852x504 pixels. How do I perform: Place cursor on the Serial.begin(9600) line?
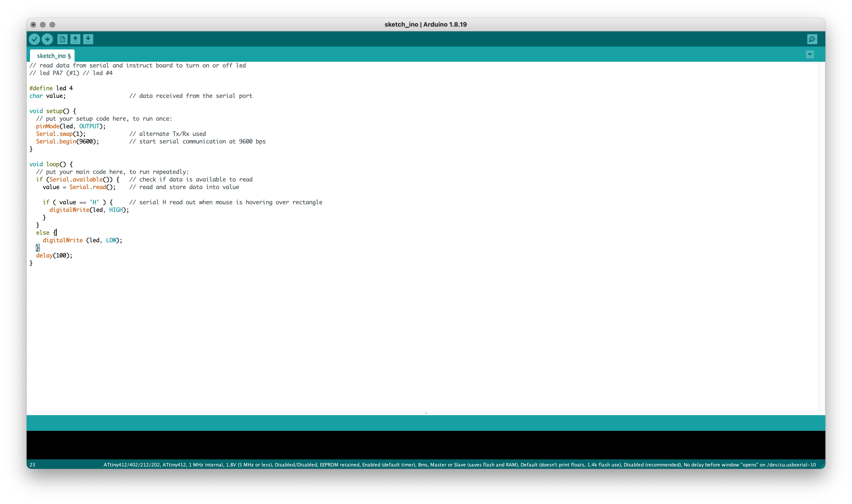(68, 142)
